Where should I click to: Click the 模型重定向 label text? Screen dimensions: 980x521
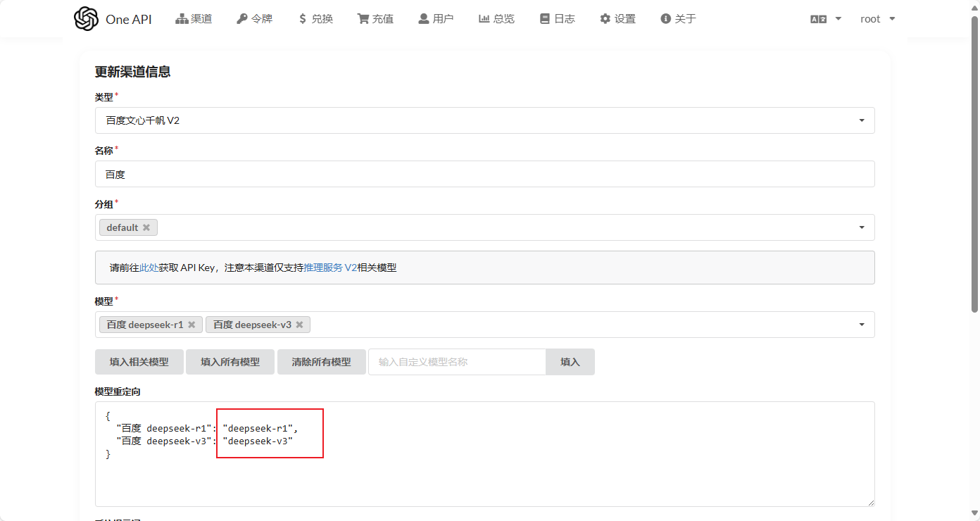[x=118, y=391]
